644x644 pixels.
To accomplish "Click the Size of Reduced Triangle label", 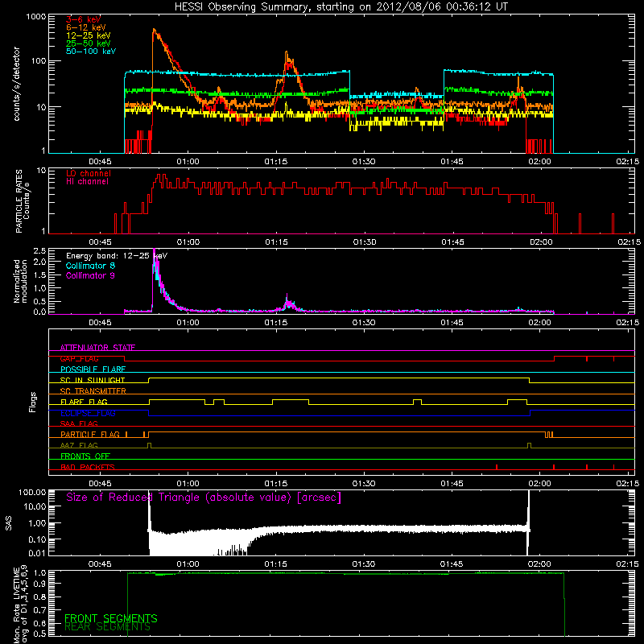I will pyautogui.click(x=204, y=497).
